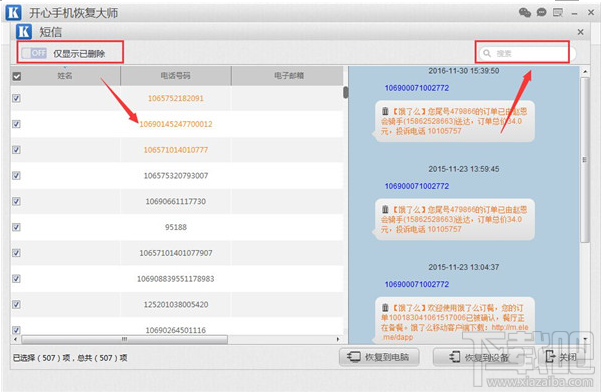
Task: Sort by the 电子邮箱 column header
Action: pyautogui.click(x=288, y=76)
